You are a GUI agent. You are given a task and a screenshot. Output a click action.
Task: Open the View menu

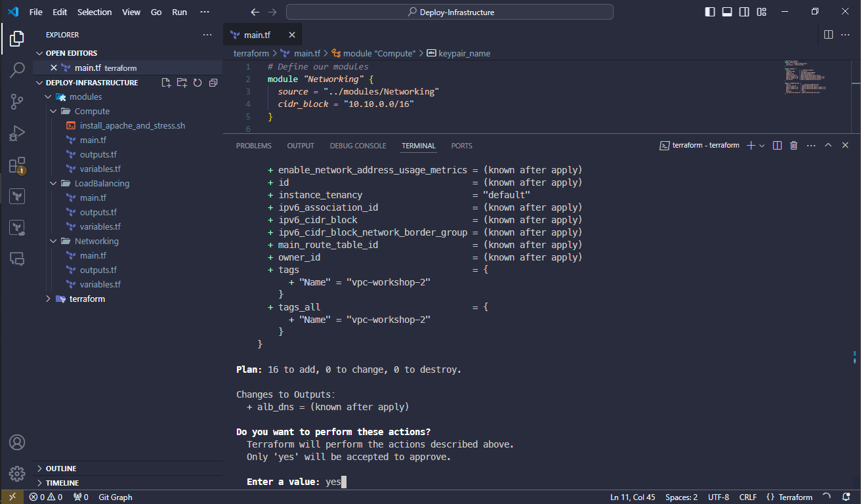pyautogui.click(x=131, y=12)
